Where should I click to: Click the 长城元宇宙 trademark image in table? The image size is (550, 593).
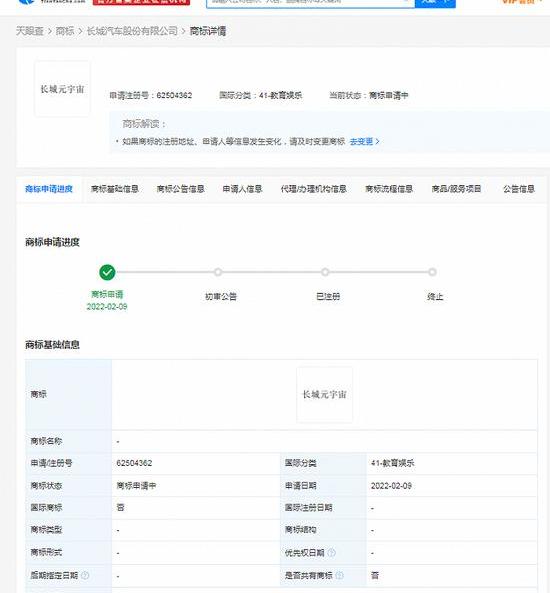click(x=325, y=394)
